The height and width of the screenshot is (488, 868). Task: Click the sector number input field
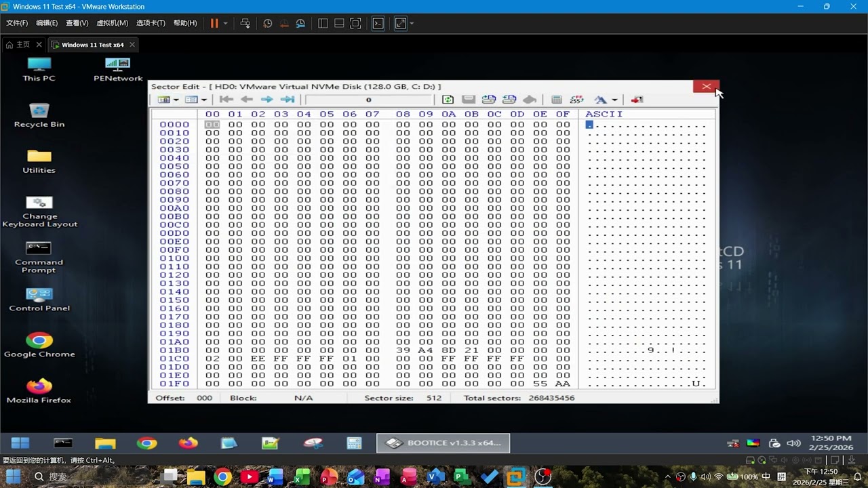[369, 100]
